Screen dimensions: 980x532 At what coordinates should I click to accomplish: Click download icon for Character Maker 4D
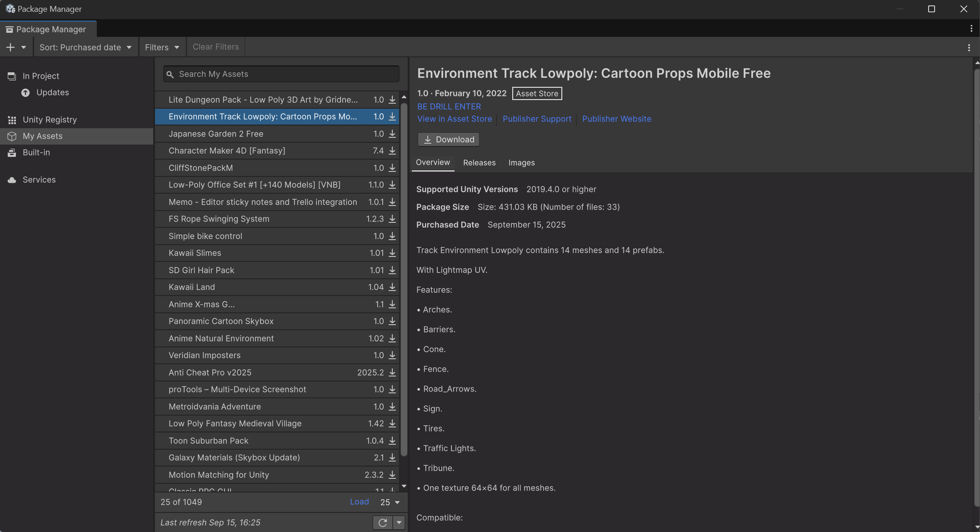pos(392,151)
